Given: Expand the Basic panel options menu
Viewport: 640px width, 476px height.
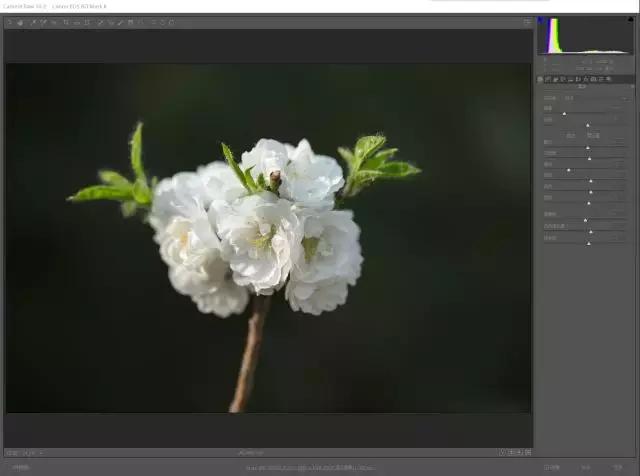Looking at the screenshot, I should pos(632,87).
